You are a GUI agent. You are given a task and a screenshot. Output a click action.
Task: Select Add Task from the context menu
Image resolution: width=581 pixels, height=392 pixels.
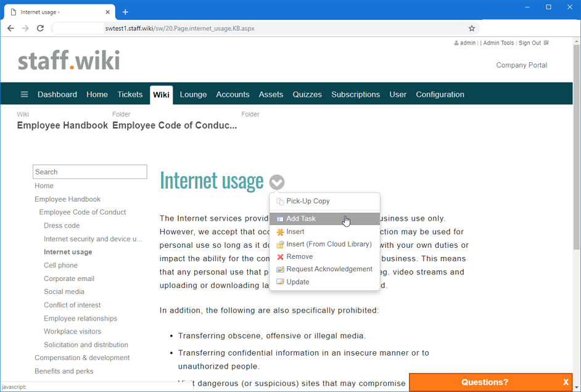point(324,219)
